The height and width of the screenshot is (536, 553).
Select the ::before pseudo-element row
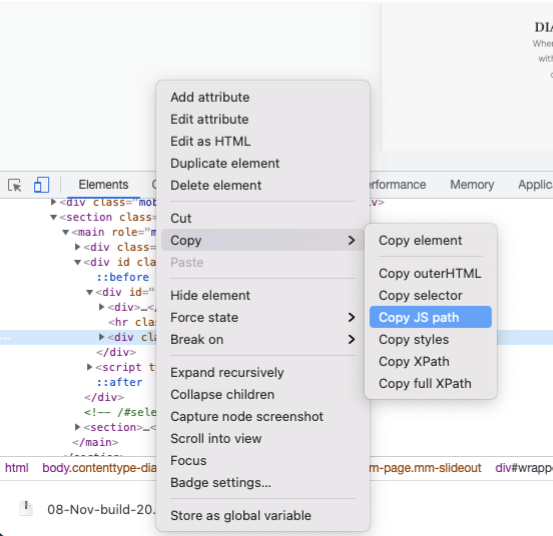coord(123,277)
